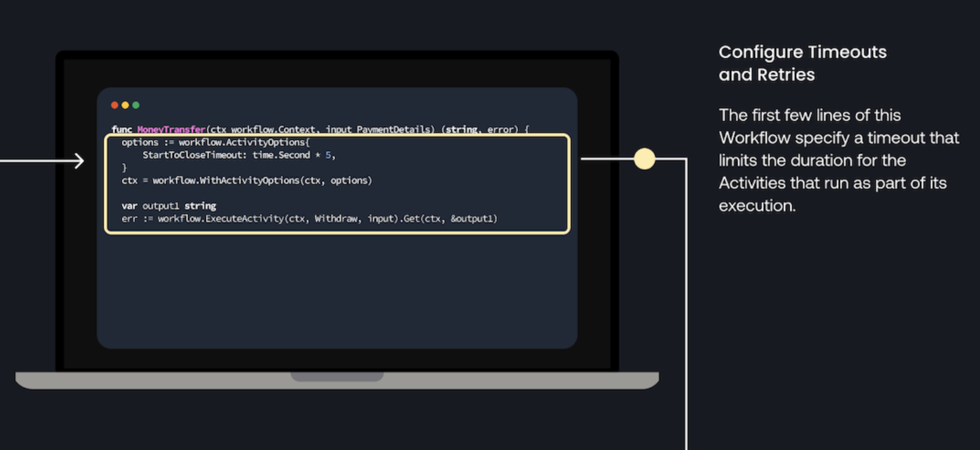
Task: Click the yellow circle timeline marker
Action: (x=644, y=159)
